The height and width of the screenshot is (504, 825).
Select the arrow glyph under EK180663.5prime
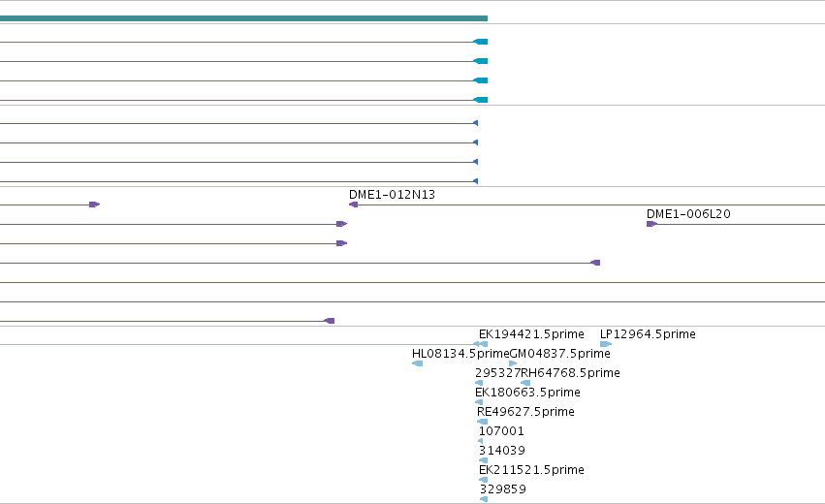tap(479, 402)
